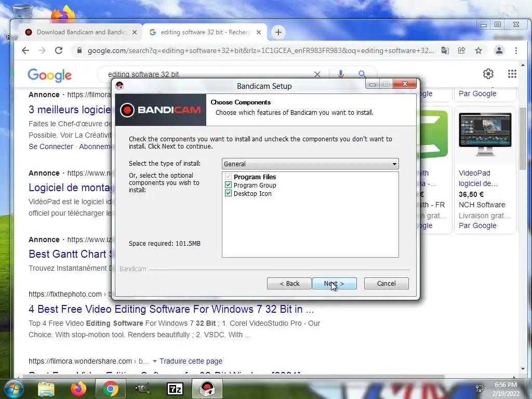532x399 pixels.
Task: Open the install type dropdown showing General
Action: click(x=310, y=164)
